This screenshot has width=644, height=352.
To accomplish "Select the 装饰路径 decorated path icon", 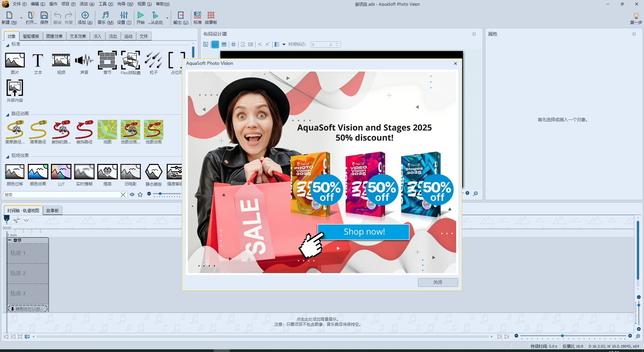I will [x=84, y=130].
